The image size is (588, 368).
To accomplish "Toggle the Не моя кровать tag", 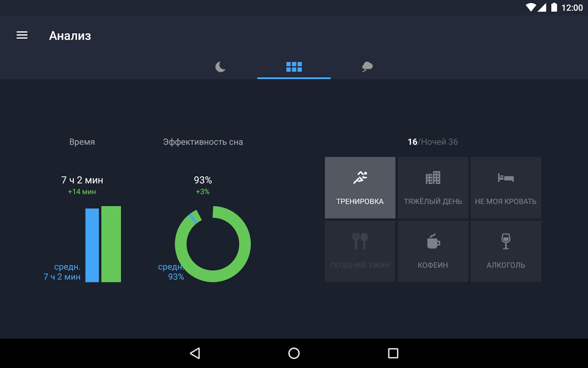I will pos(506,188).
